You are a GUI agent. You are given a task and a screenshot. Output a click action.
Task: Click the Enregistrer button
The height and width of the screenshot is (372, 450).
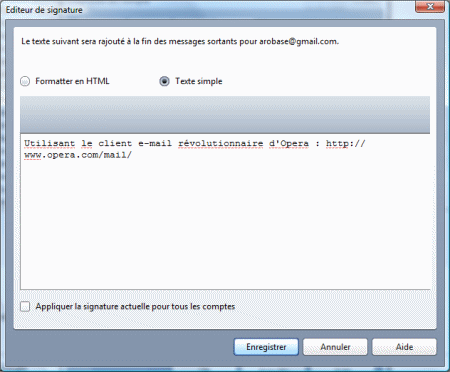pyautogui.click(x=266, y=347)
